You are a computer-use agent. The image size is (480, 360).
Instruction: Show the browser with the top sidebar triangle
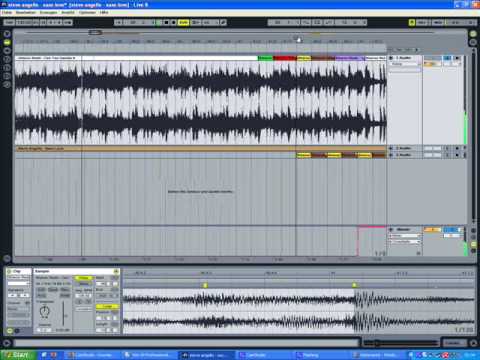(7, 34)
